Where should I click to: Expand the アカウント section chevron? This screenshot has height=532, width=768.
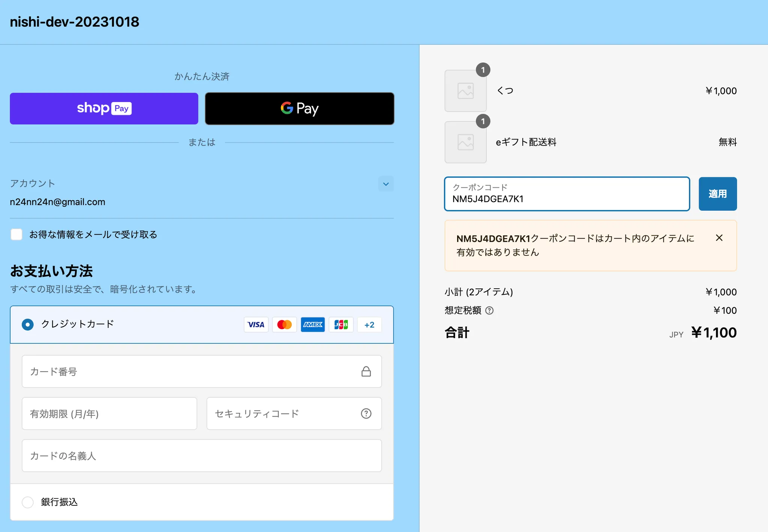click(386, 184)
